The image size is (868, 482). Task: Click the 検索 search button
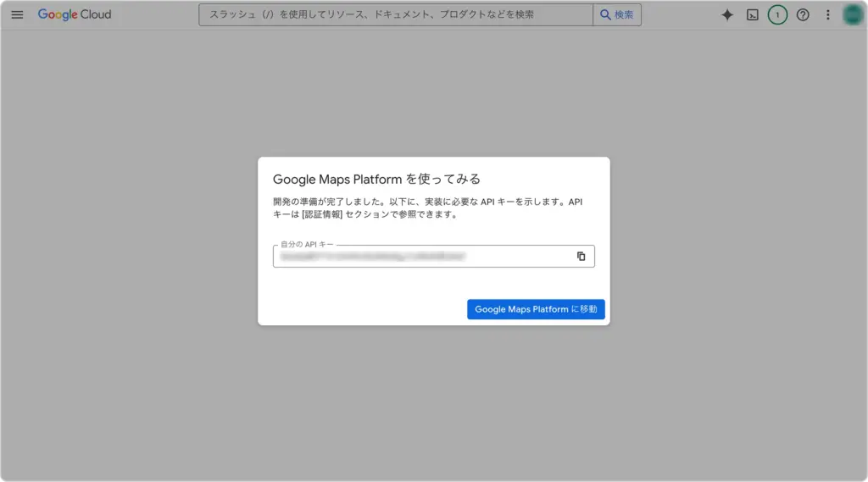click(x=617, y=15)
